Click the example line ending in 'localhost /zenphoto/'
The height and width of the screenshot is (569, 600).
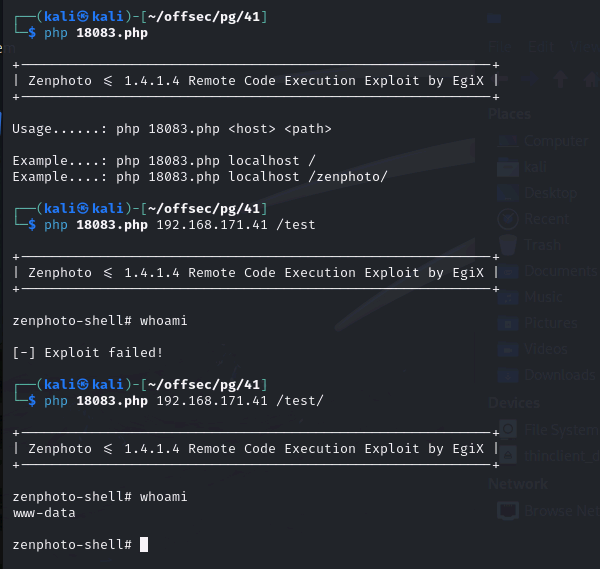click(200, 177)
